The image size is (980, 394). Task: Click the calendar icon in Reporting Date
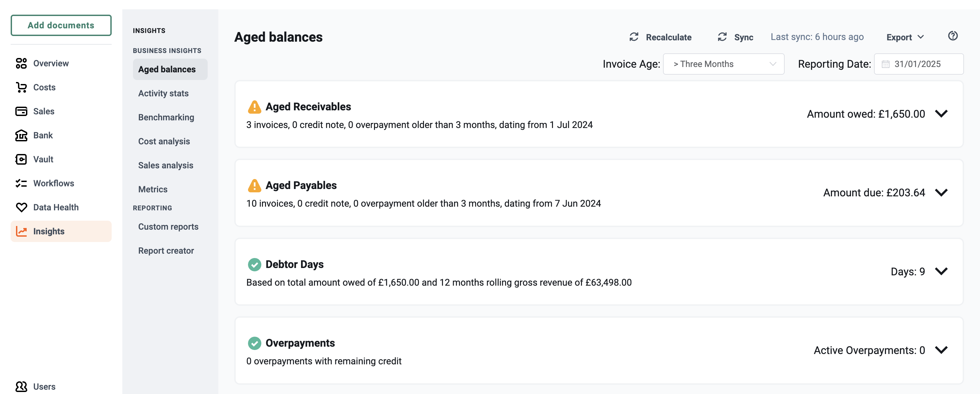point(886,64)
